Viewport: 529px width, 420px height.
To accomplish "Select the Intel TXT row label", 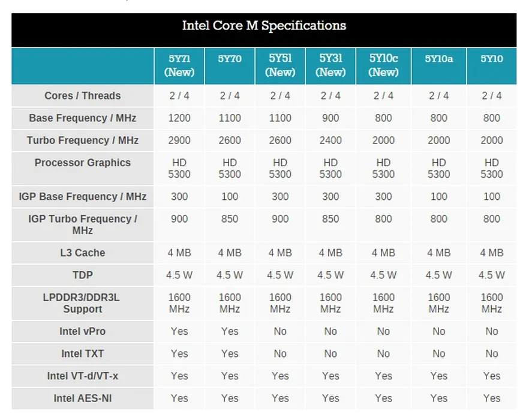I will coord(82,354).
